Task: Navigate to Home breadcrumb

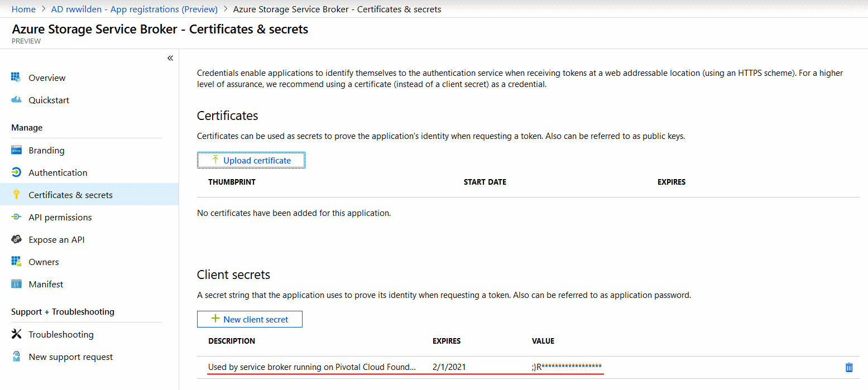Action: (23, 9)
